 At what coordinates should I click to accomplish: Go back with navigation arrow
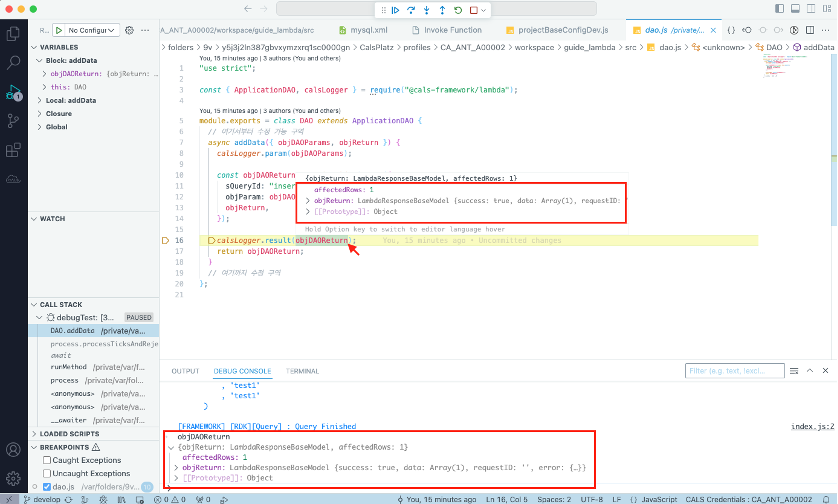point(247,9)
